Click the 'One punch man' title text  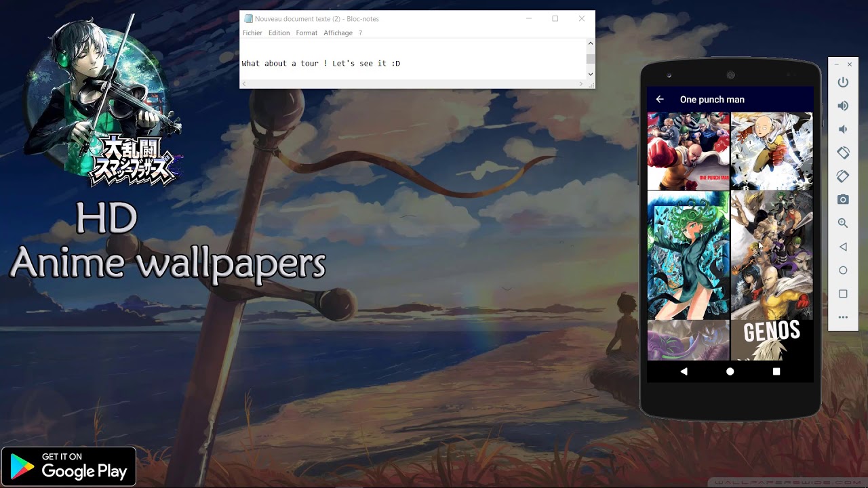tap(712, 99)
